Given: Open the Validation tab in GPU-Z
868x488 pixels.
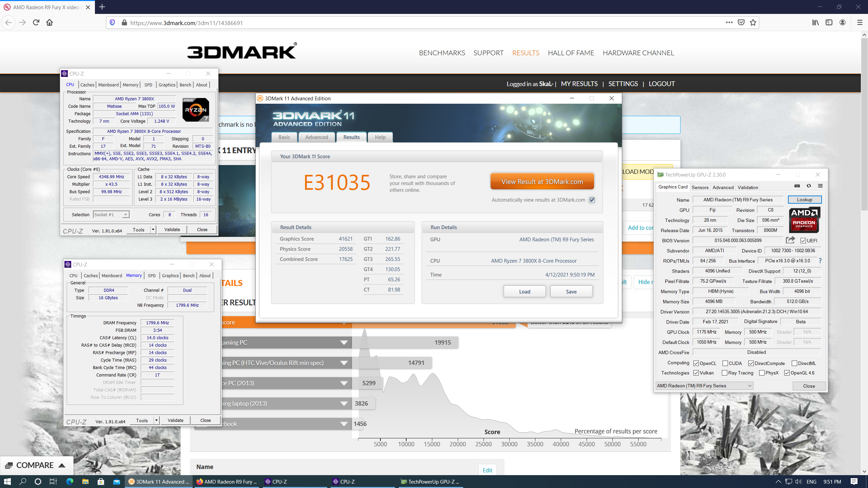Looking at the screenshot, I should [x=748, y=187].
